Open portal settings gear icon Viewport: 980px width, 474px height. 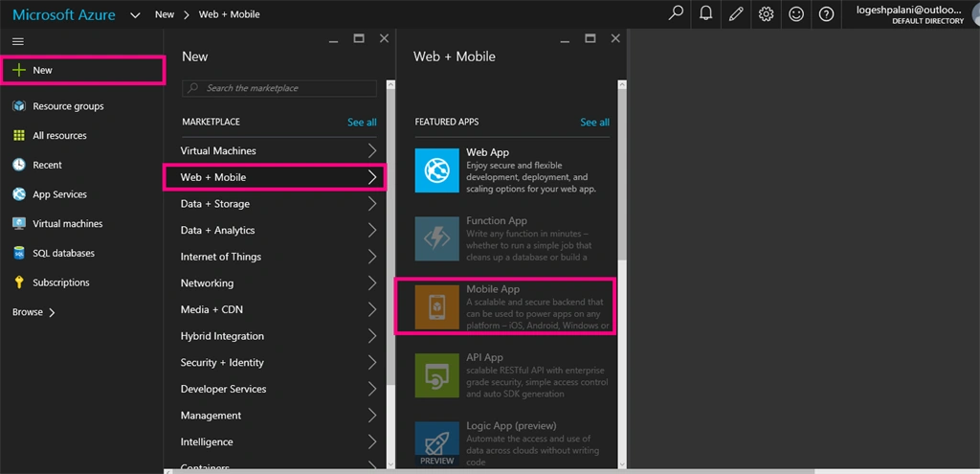766,13
